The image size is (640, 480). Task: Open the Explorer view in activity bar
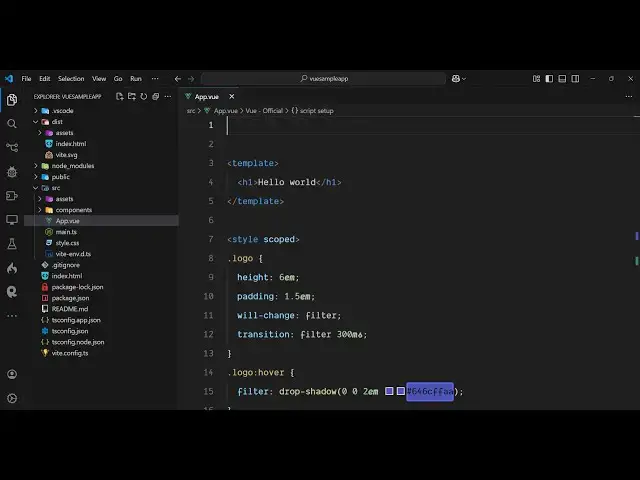[12, 100]
